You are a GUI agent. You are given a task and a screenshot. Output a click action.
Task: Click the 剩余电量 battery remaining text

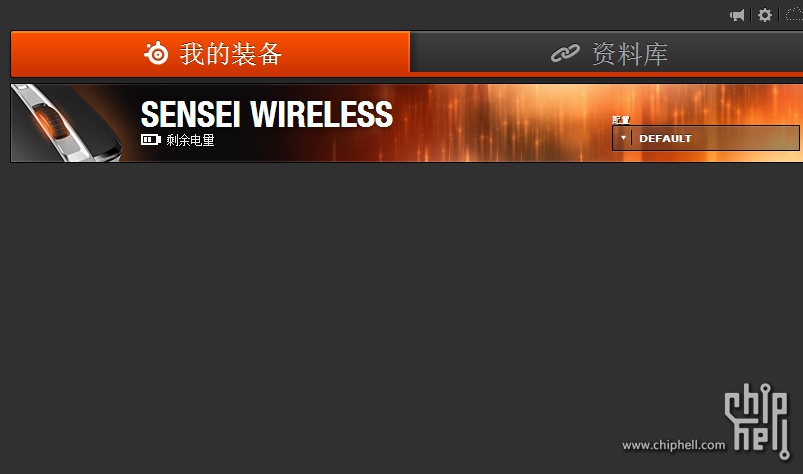coord(190,140)
